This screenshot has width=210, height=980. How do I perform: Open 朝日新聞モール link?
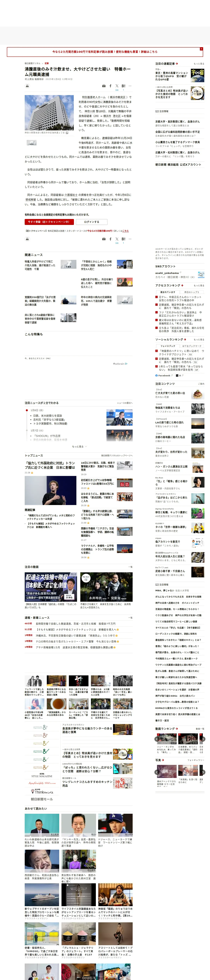42,800
